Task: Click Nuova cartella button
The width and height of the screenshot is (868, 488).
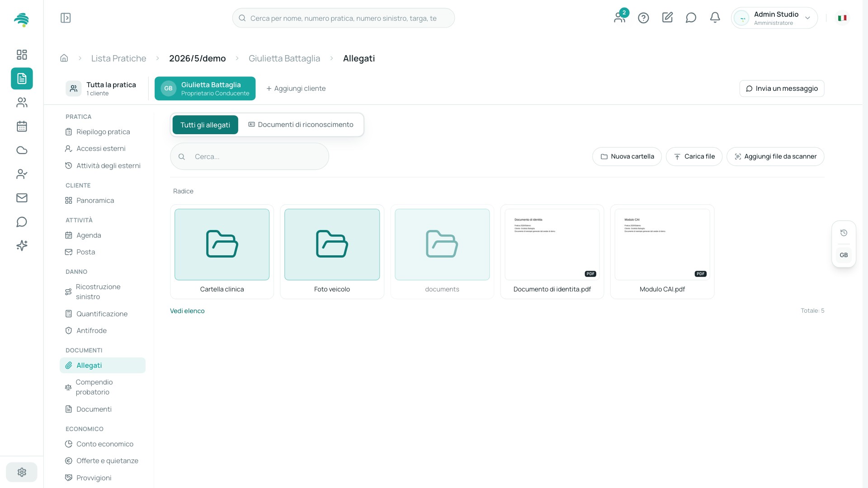Action: pyautogui.click(x=627, y=157)
